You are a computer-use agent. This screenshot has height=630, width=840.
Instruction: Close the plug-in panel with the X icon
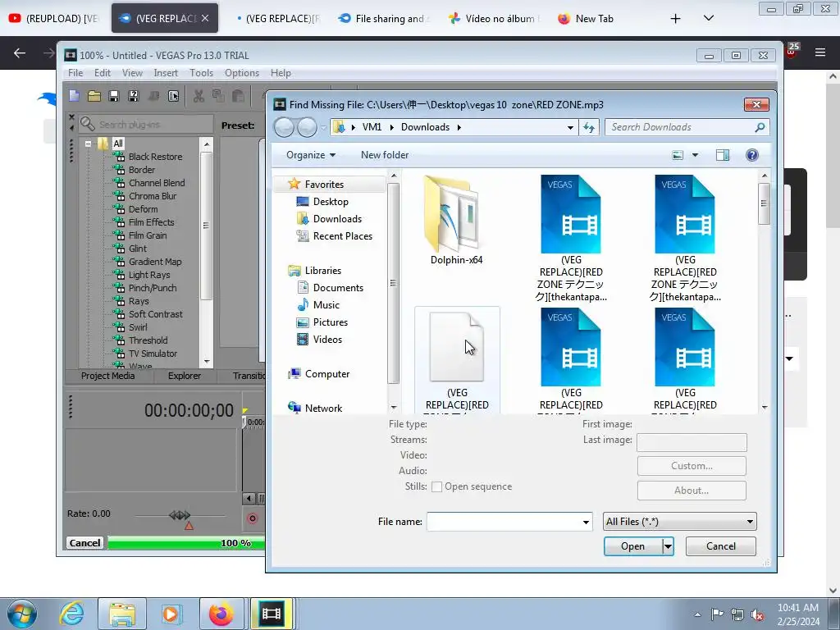click(x=71, y=116)
